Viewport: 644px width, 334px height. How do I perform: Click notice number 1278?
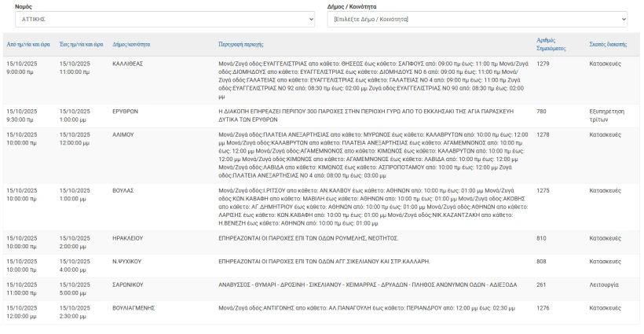point(543,134)
